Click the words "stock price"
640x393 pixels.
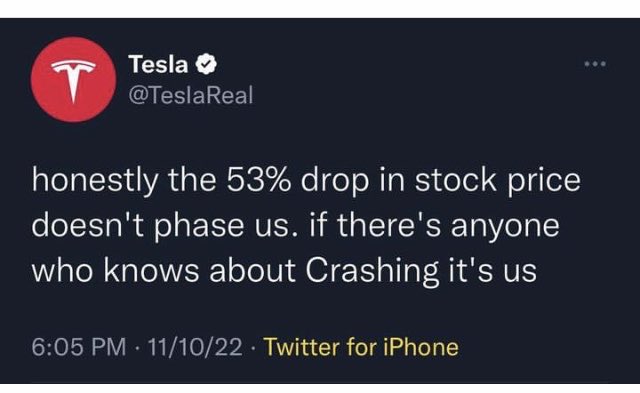pos(498,181)
